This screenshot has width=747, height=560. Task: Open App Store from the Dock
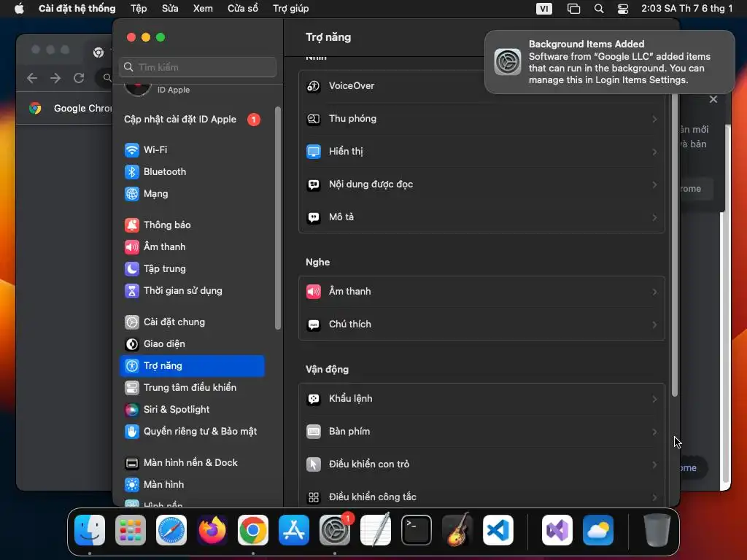click(x=294, y=530)
